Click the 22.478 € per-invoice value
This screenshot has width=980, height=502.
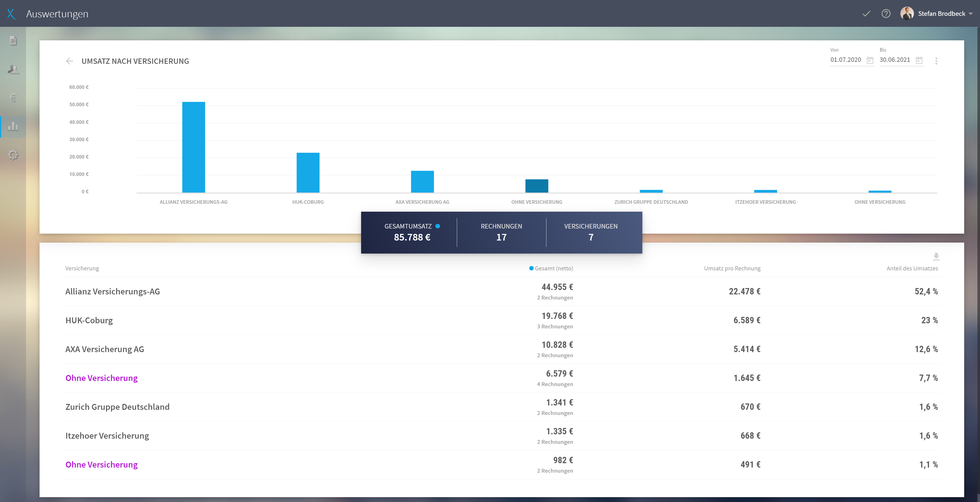pyautogui.click(x=744, y=292)
